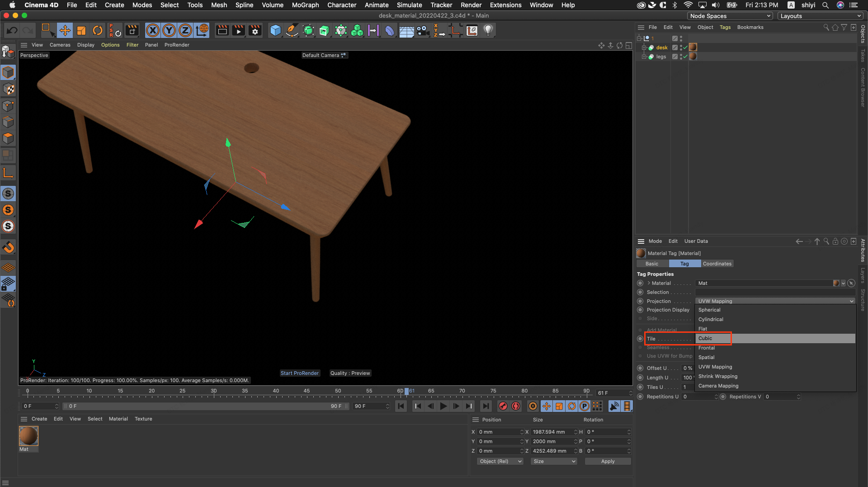Click the Enable Snap S icon
The height and width of the screenshot is (487, 868).
pos(8,194)
